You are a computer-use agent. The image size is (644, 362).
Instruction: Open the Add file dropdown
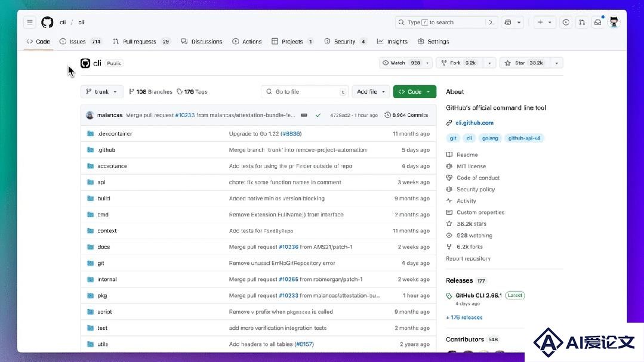371,92
